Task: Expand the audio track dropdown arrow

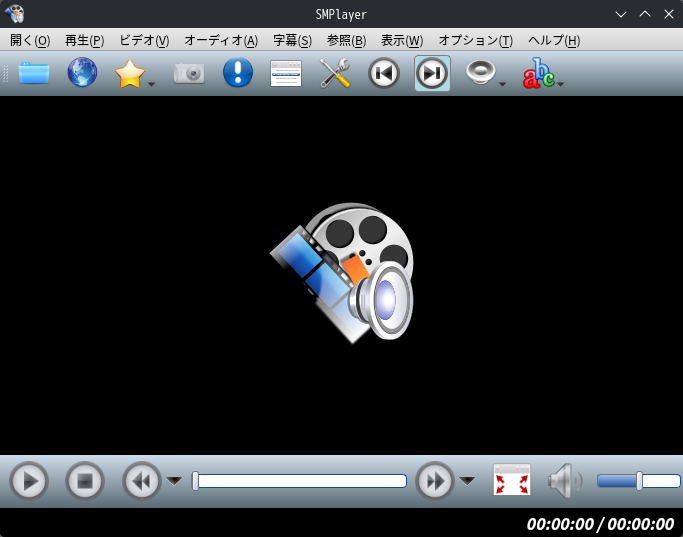Action: pos(503,84)
